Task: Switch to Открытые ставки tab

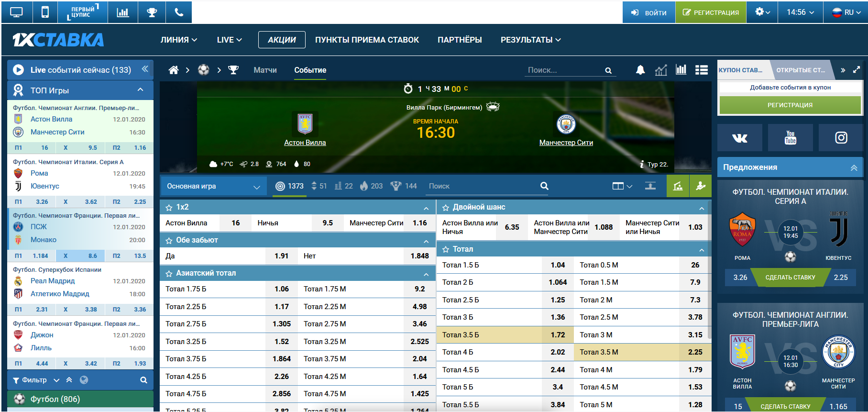Action: tap(801, 70)
